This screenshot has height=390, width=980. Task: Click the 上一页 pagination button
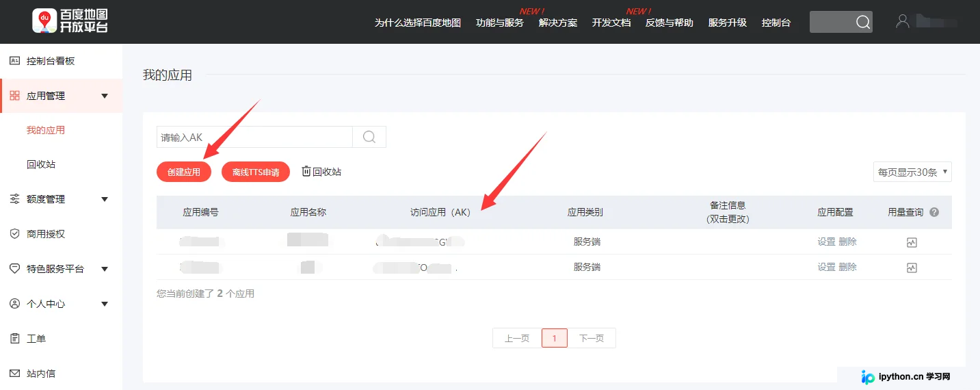click(x=517, y=338)
